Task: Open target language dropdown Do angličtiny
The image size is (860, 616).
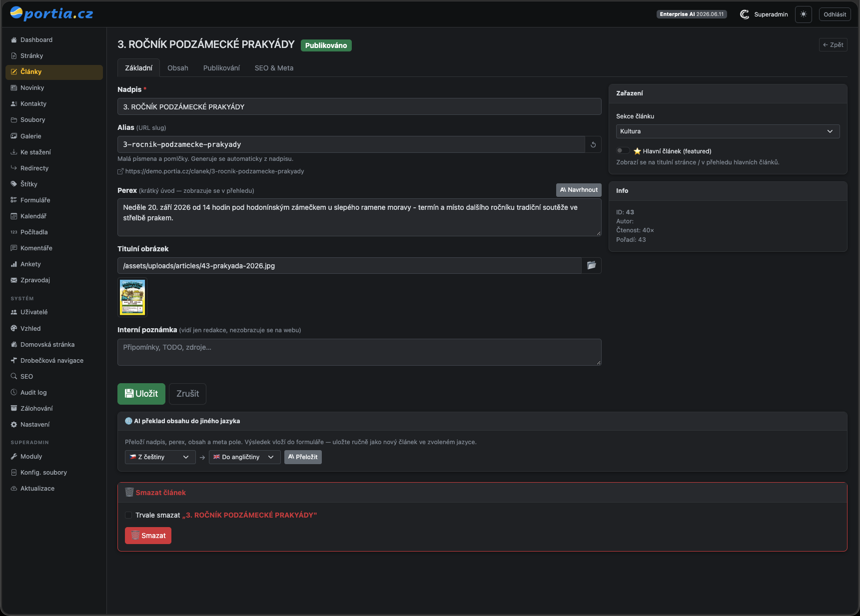Action: pos(244,457)
